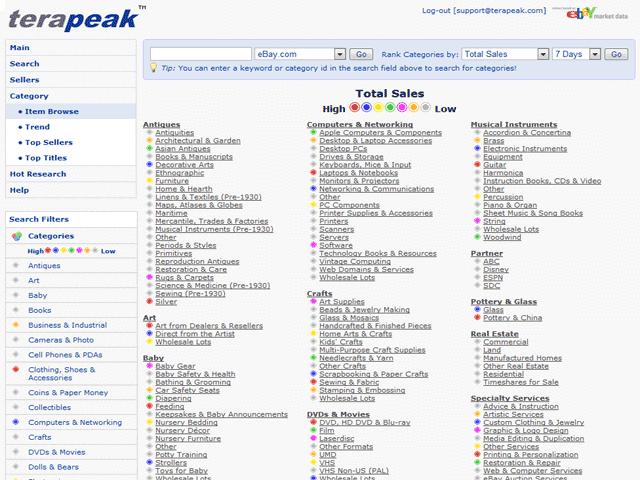Click the red dot next to Printing & Personalization
640x480 pixels.
coord(477,454)
